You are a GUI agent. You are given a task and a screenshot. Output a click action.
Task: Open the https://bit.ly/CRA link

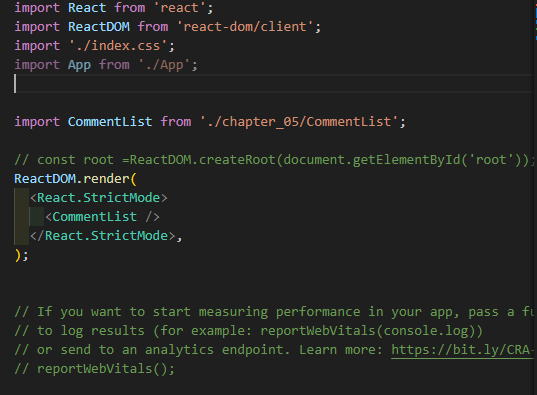462,350
